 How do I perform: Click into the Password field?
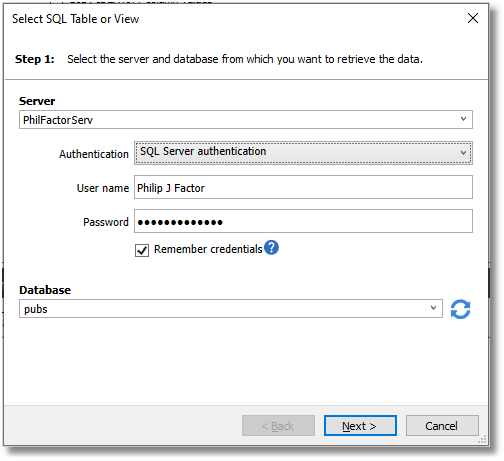[303, 221]
